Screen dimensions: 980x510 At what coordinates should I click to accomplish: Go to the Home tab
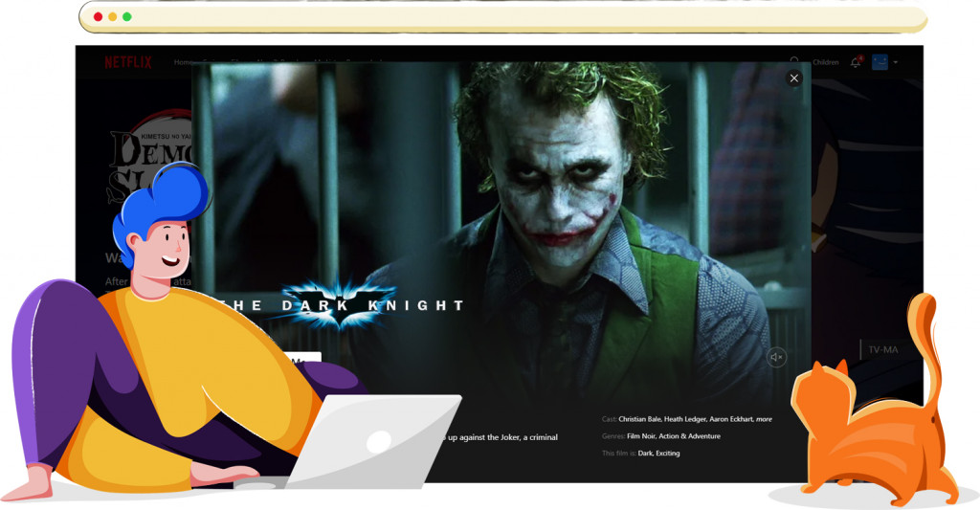(x=183, y=62)
